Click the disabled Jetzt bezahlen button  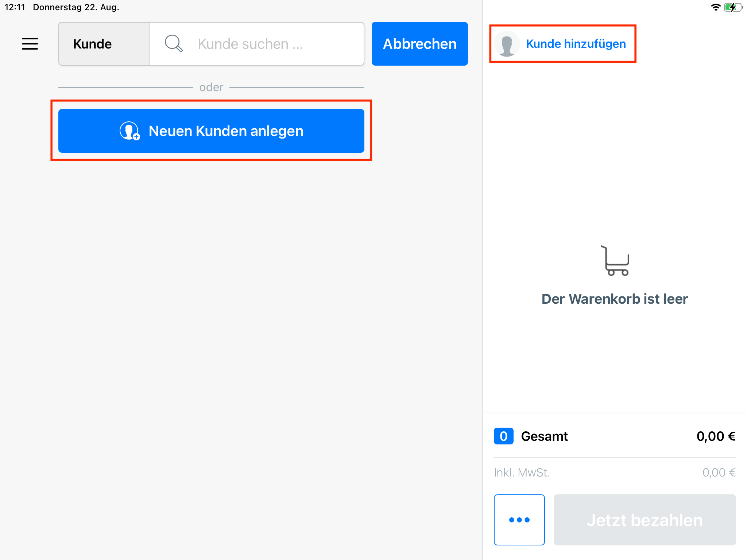point(645,520)
